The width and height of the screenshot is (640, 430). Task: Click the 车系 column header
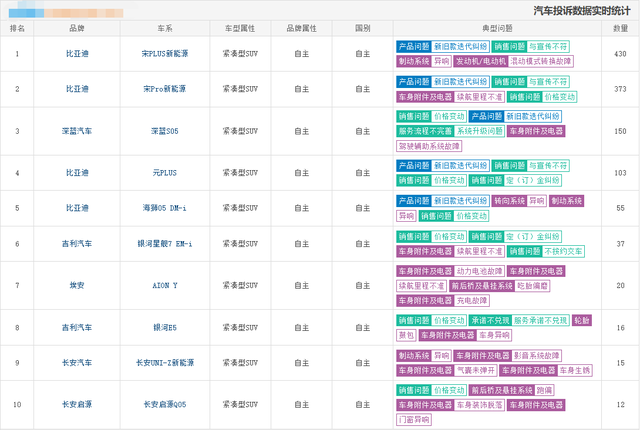coord(165,28)
